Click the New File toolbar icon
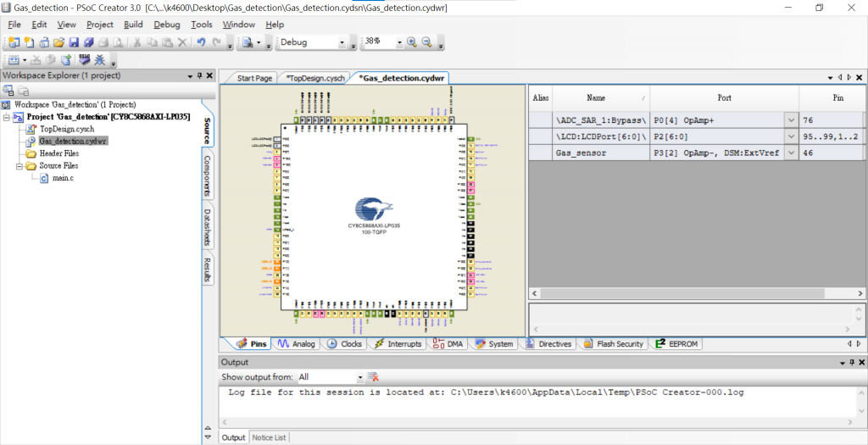The width and height of the screenshot is (868, 445). pyautogui.click(x=29, y=42)
